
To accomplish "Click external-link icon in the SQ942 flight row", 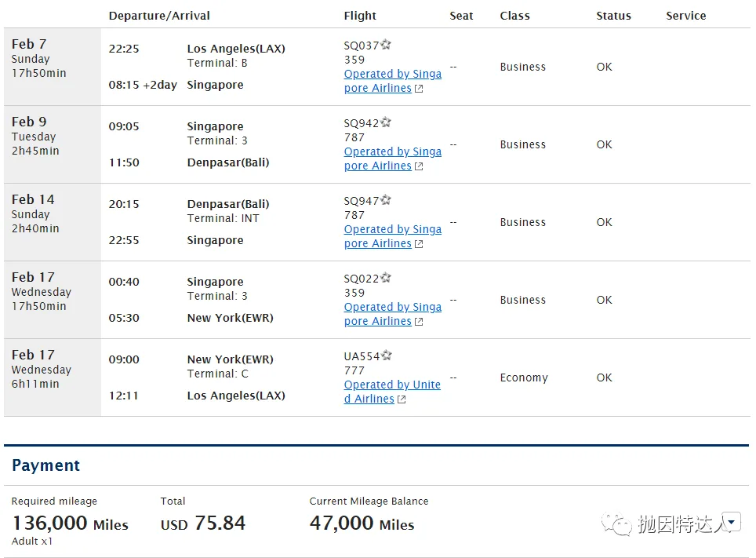I will click(x=419, y=166).
